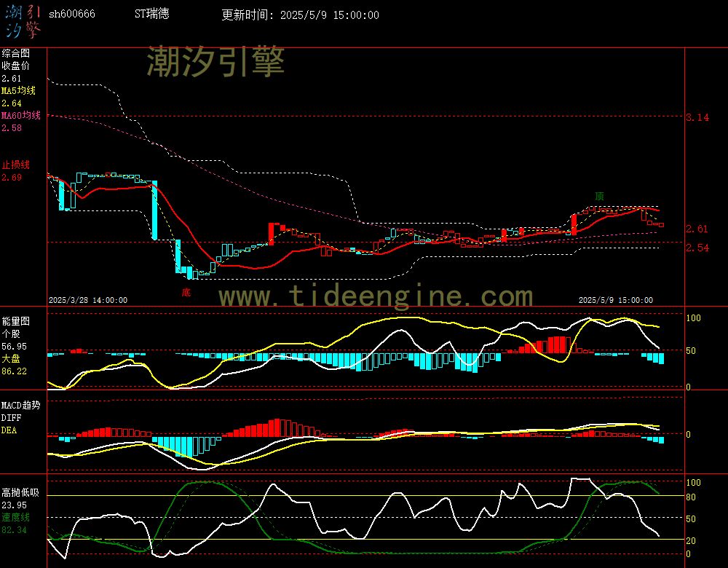Select the 止损线 label
Viewport: 728px width, 568px height.
pos(16,165)
